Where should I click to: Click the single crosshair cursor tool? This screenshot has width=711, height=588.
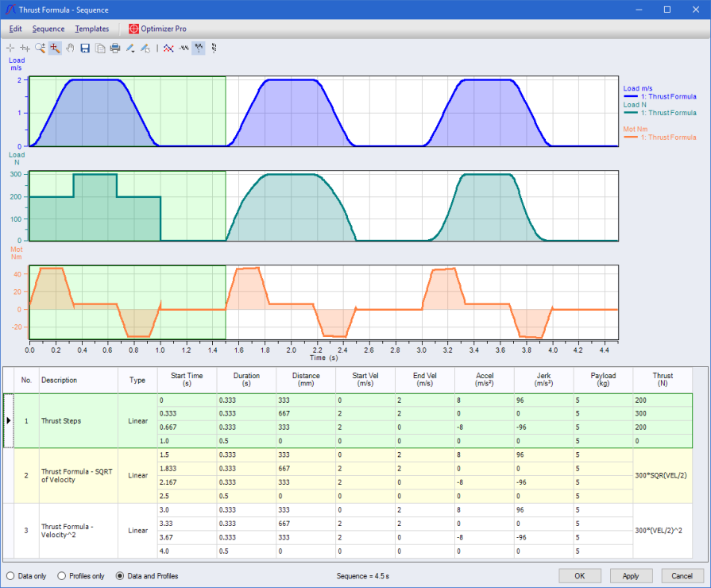point(10,48)
